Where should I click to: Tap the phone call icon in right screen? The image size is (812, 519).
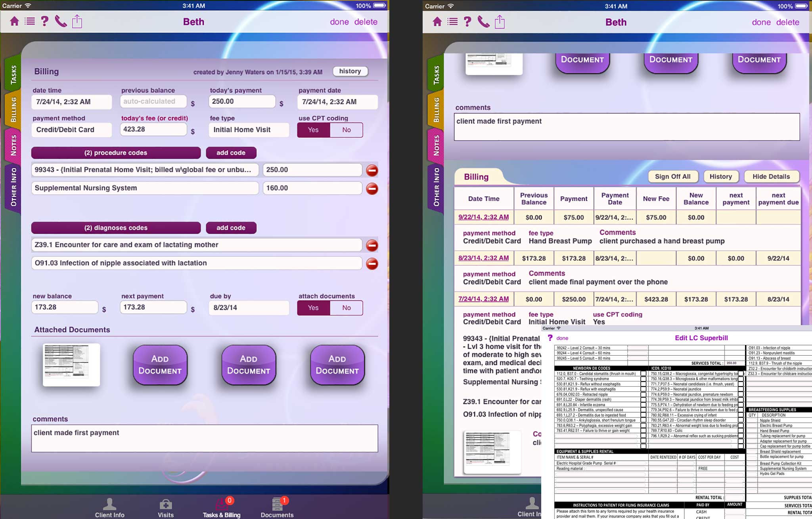pos(483,22)
